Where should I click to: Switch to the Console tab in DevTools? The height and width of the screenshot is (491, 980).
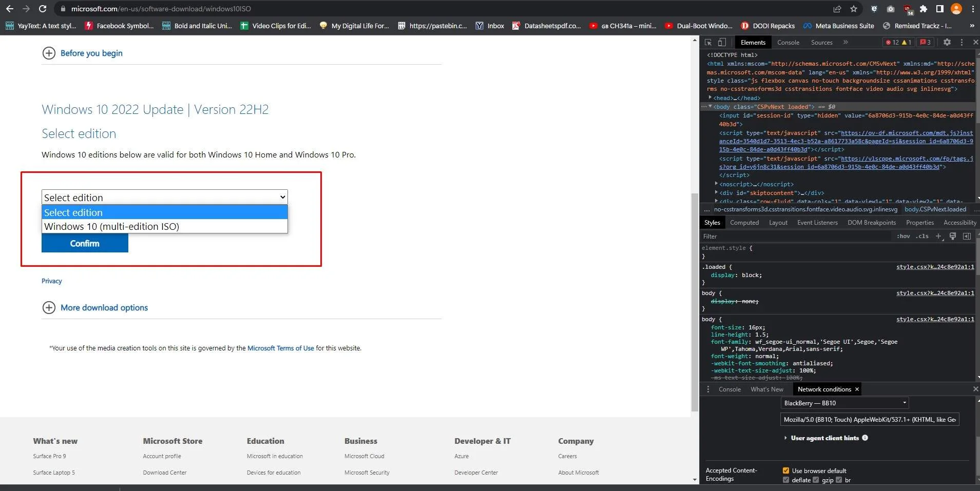[788, 43]
